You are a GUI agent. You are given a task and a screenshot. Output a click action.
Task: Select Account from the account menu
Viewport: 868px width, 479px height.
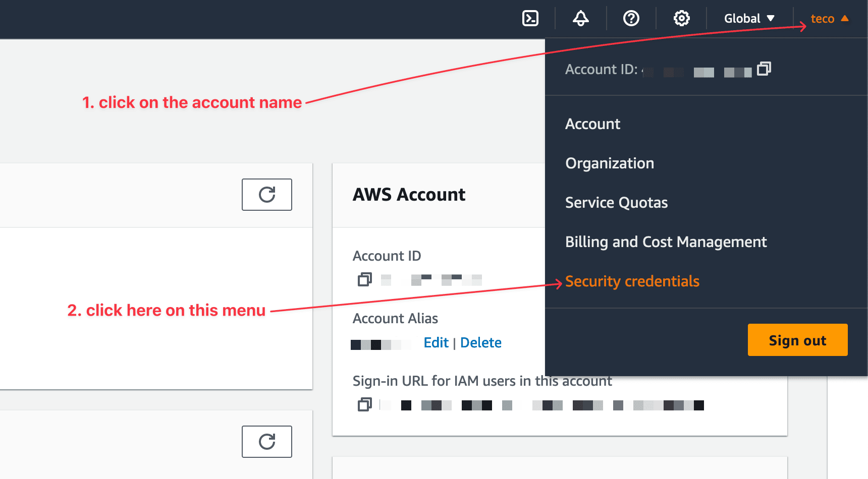tap(592, 124)
